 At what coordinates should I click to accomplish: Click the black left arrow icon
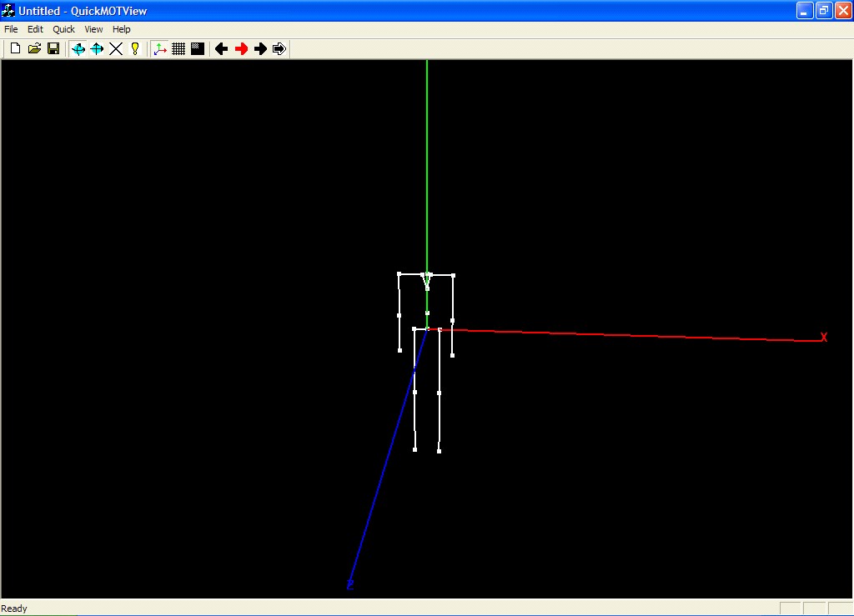(222, 49)
